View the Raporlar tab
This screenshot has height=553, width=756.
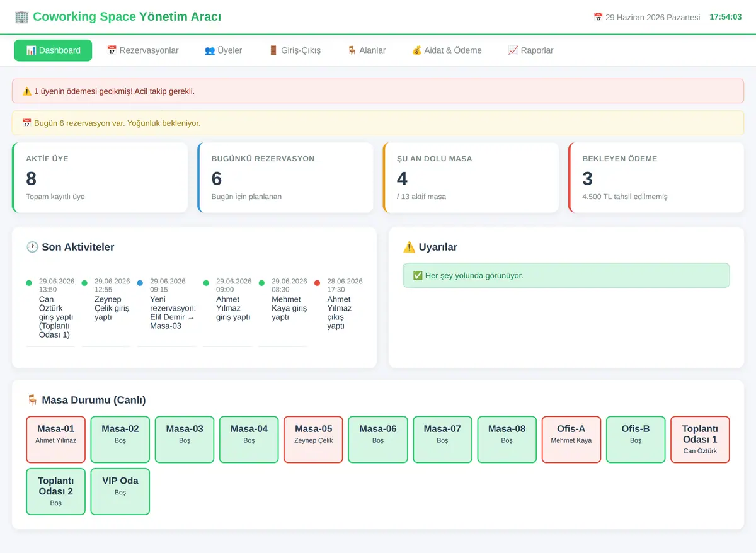click(x=530, y=50)
